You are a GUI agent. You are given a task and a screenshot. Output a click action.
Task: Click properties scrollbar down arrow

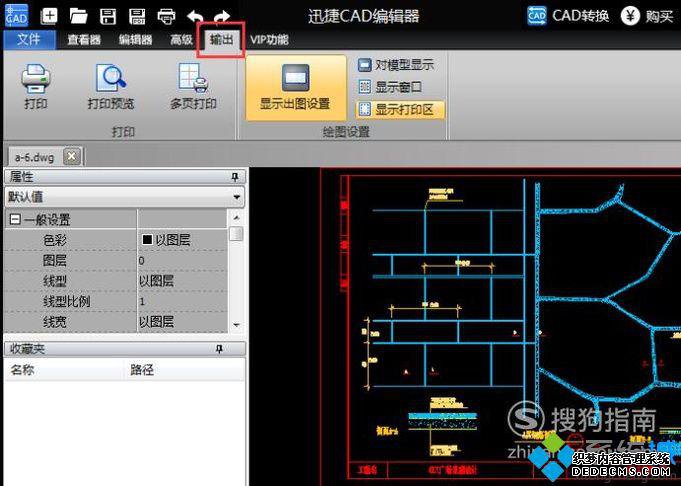pos(236,325)
